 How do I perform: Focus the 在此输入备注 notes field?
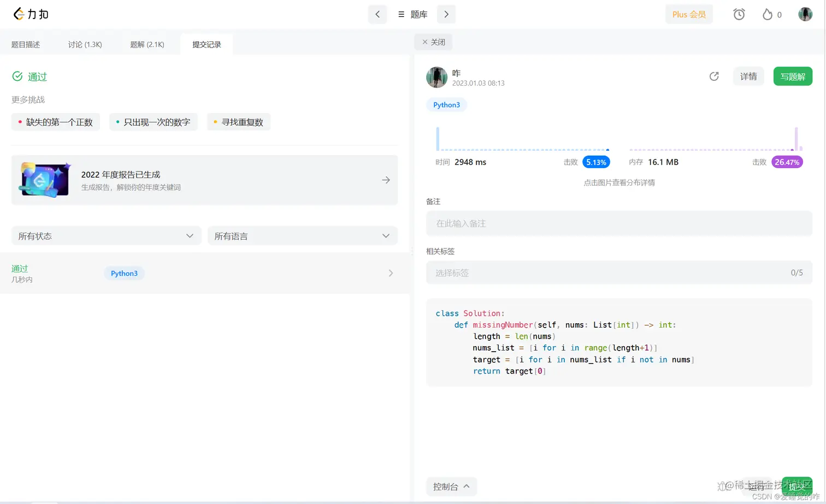coord(619,223)
